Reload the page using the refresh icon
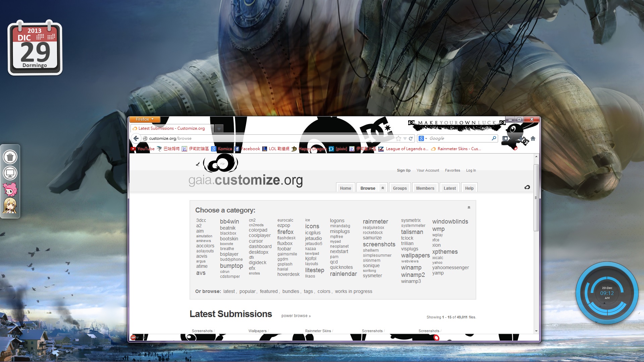The height and width of the screenshot is (362, 644). pyautogui.click(x=411, y=138)
